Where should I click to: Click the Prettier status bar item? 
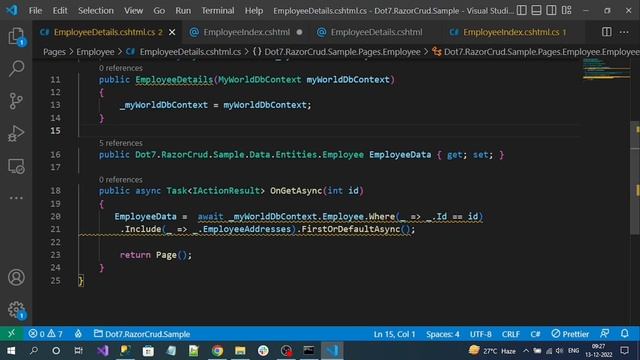[x=570, y=334]
